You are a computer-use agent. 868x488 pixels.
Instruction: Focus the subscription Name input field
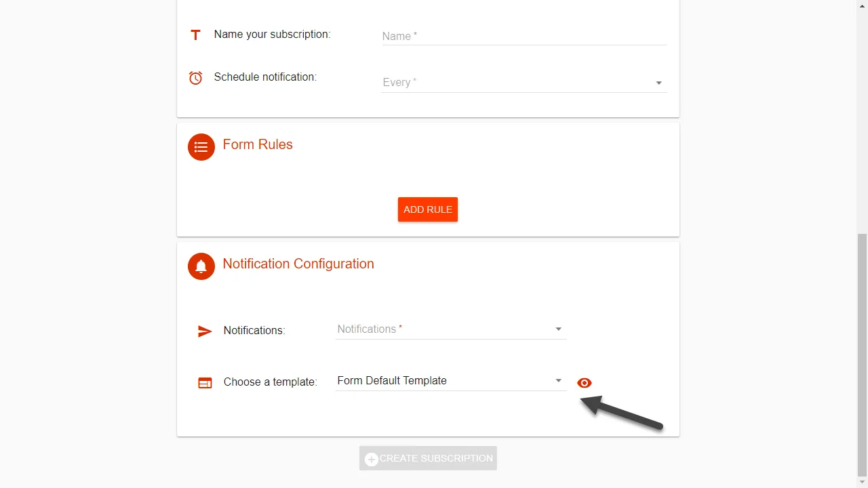525,36
